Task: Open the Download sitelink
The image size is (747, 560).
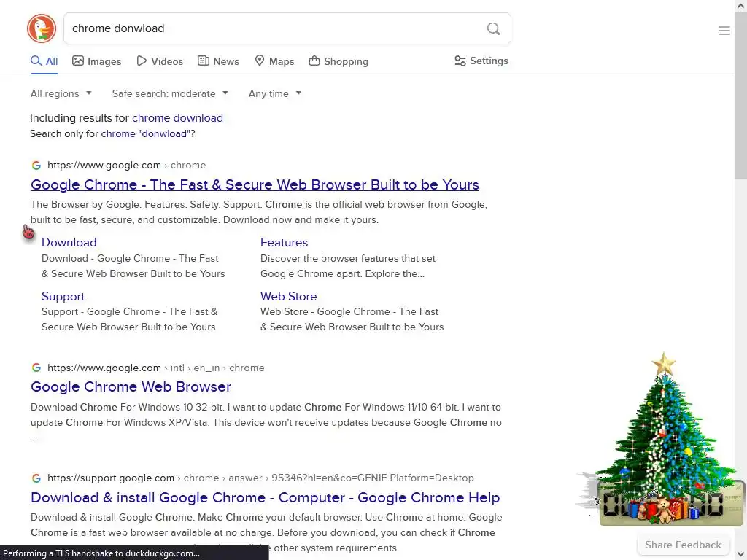Action: click(x=69, y=242)
